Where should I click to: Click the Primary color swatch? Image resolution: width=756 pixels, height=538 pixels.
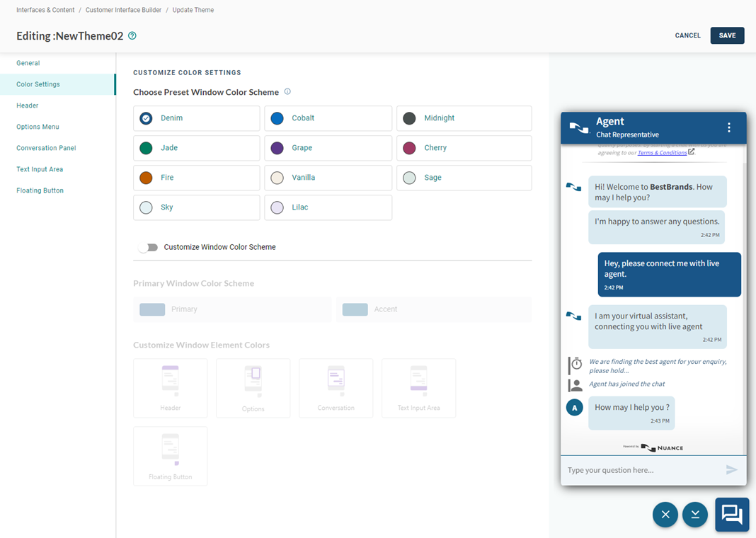[x=152, y=309]
